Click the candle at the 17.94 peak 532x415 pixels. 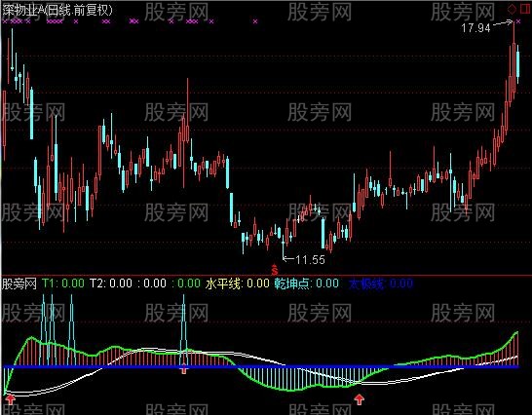pos(514,61)
